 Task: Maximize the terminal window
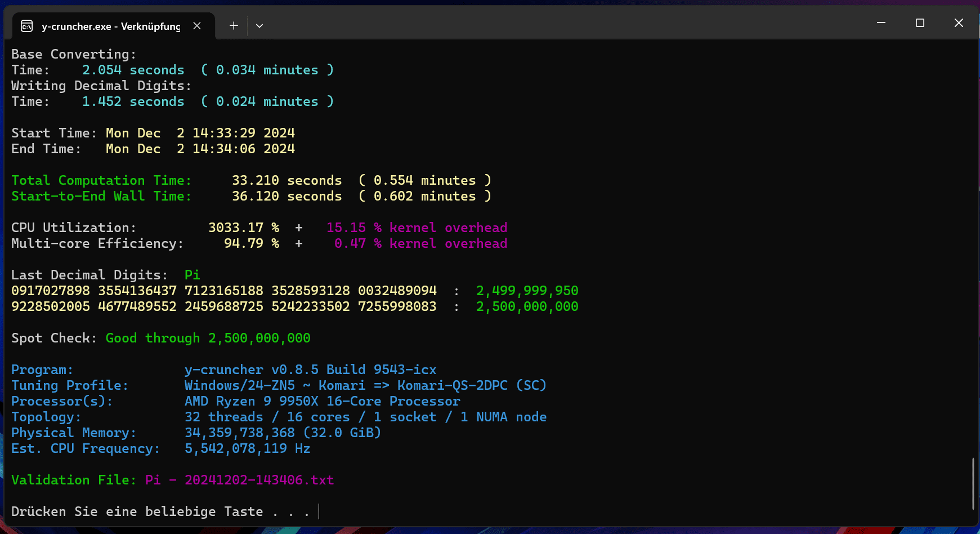pyautogui.click(x=920, y=23)
